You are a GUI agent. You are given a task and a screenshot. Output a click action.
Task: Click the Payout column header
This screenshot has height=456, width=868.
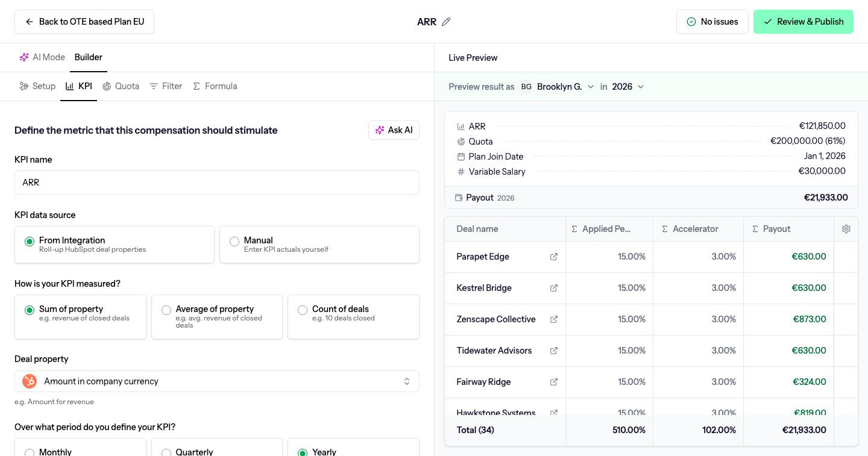[x=789, y=229]
